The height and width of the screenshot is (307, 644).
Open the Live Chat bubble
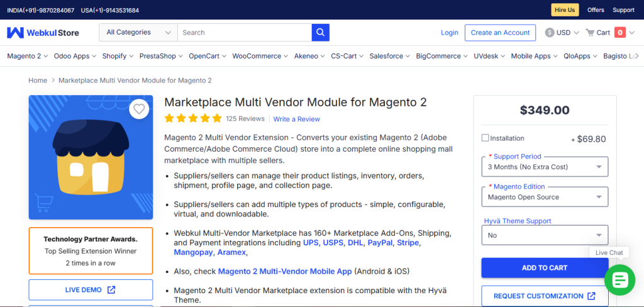coord(619,280)
